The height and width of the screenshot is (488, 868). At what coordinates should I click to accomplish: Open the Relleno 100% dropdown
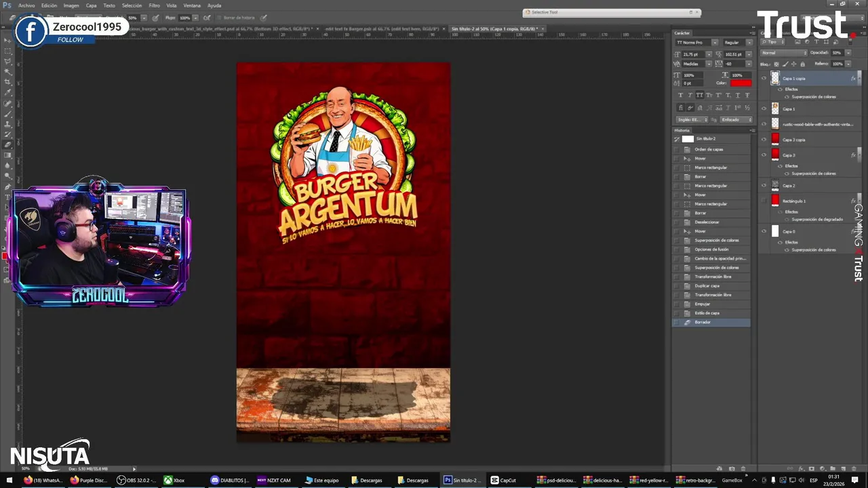848,64
